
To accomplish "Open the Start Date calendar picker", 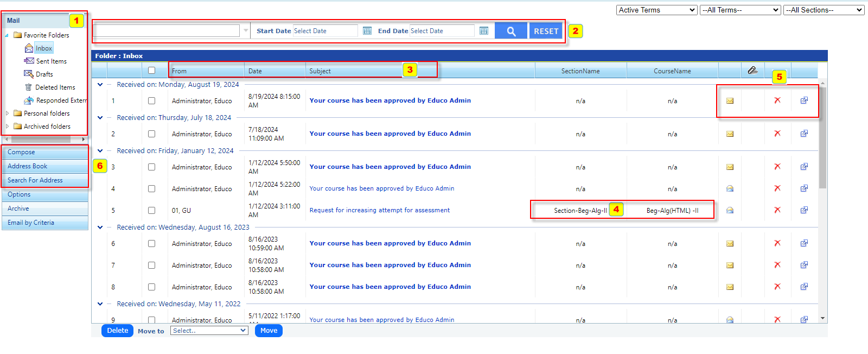I will click(367, 31).
